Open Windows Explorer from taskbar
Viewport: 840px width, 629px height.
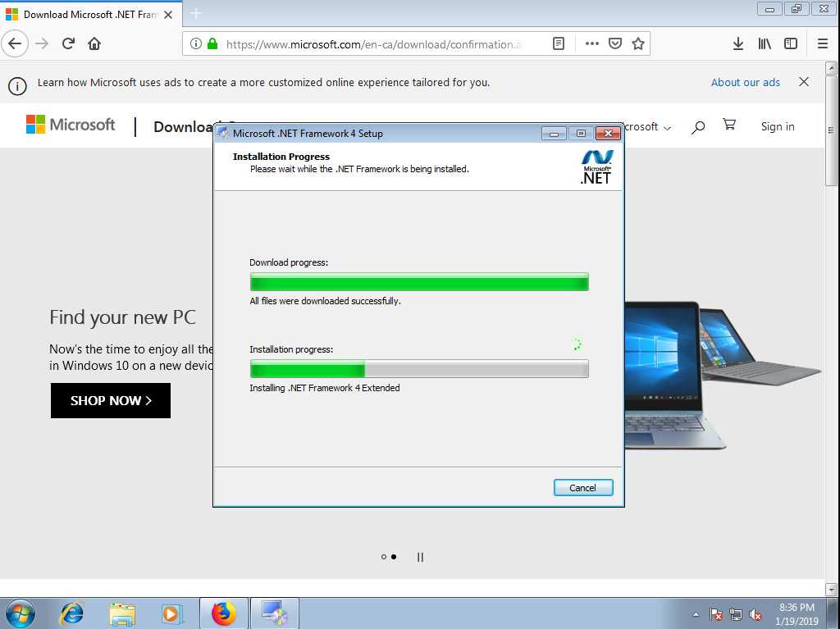[122, 613]
